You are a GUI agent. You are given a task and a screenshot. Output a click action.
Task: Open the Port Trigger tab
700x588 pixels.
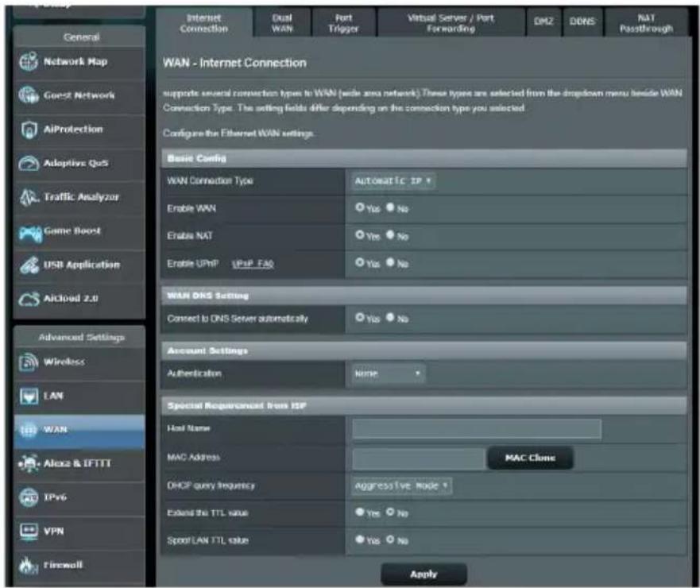tap(343, 23)
